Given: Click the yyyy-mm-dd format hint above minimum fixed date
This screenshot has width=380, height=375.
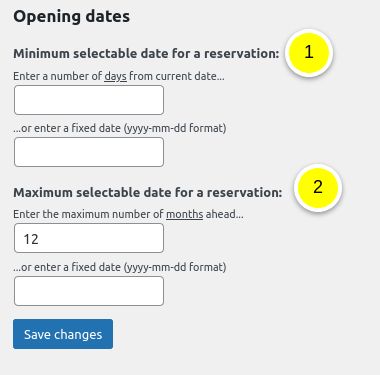Looking at the screenshot, I should click(x=175, y=128).
